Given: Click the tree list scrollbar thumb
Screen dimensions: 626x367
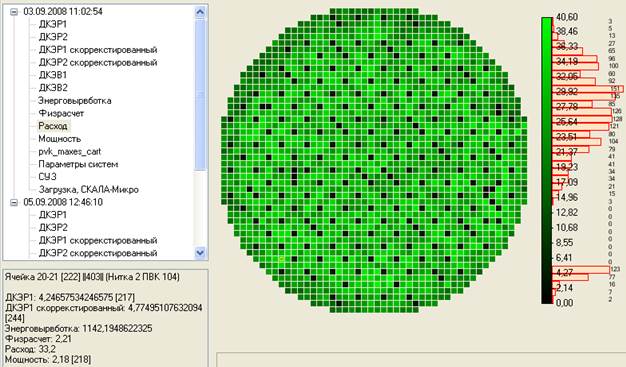Looking at the screenshot, I should coord(200,94).
